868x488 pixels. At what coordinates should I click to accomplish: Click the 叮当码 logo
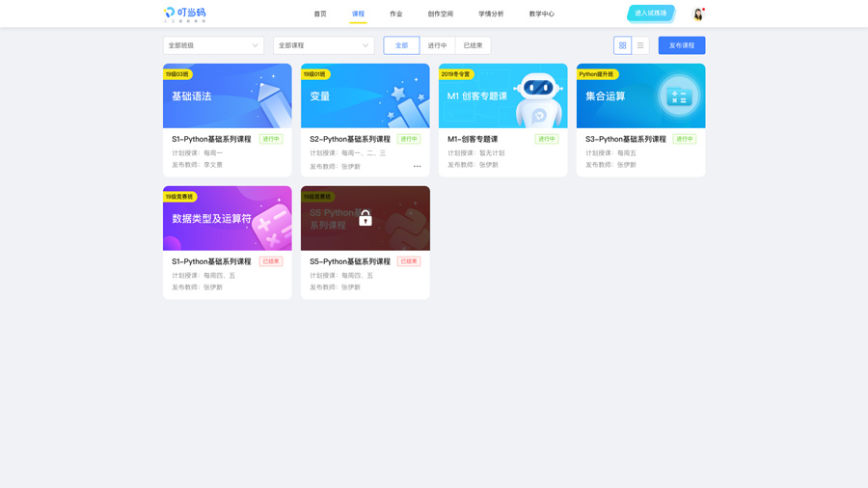[185, 14]
